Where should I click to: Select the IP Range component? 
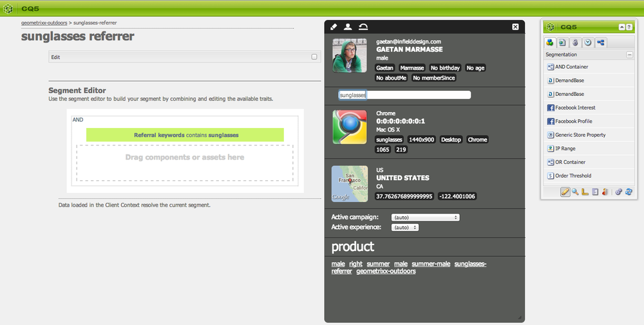[589, 149]
